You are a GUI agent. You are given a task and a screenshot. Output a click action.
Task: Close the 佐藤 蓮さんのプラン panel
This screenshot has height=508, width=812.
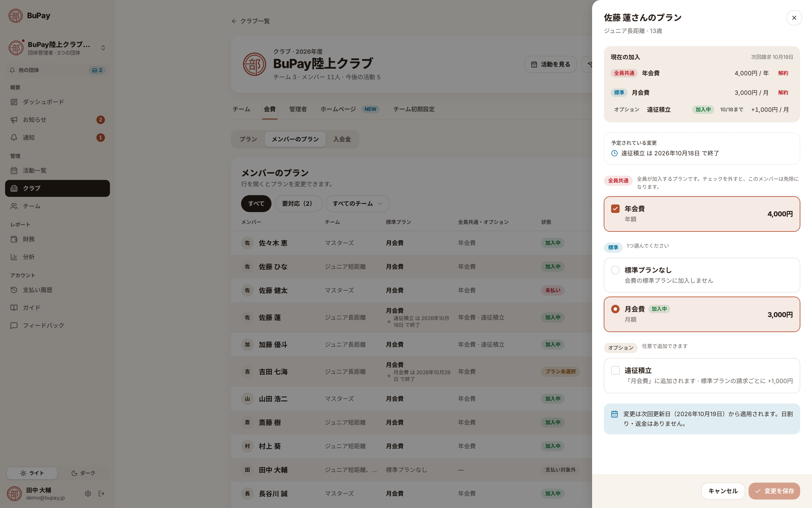pos(794,18)
